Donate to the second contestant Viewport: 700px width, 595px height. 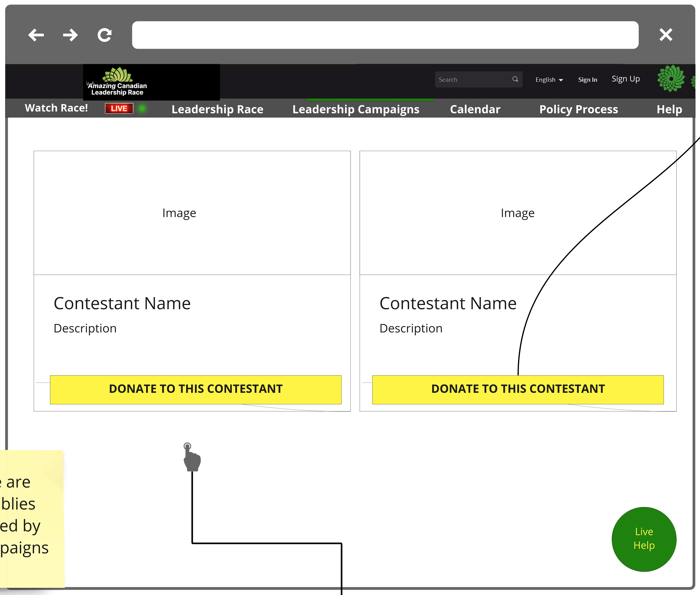click(518, 389)
